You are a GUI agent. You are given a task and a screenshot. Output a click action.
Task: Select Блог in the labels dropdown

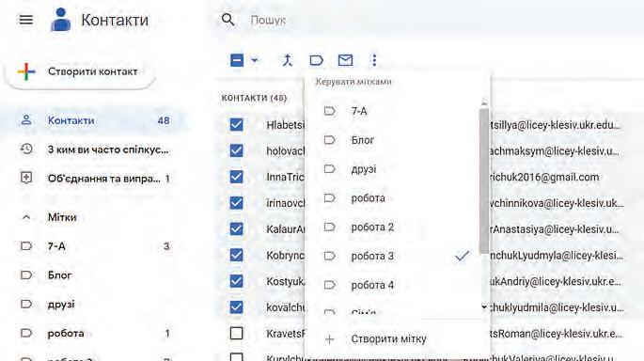click(x=393, y=140)
